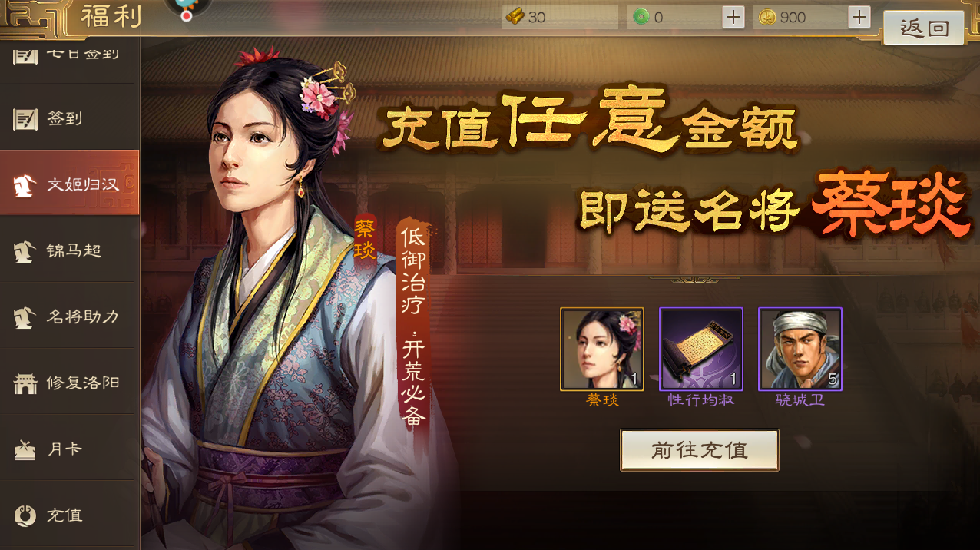Open the 文姬归汉 tab

point(69,183)
